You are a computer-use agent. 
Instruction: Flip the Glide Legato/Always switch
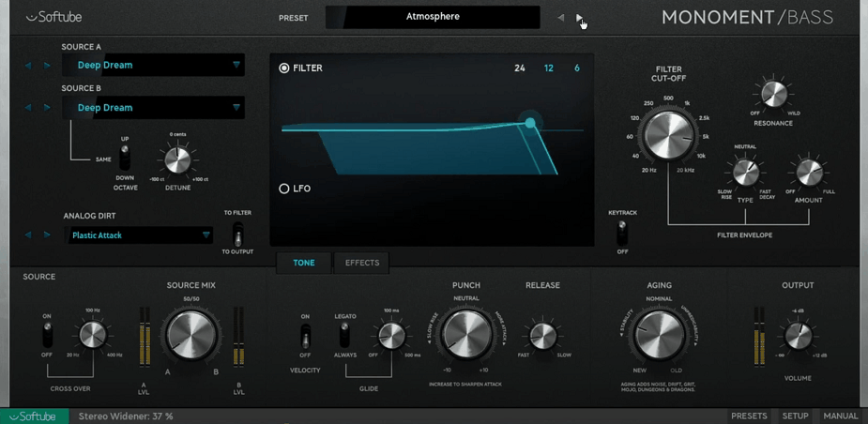(x=345, y=335)
